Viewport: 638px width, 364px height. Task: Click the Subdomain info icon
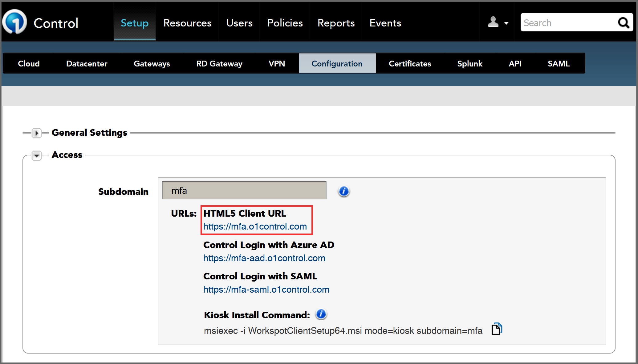[344, 191]
